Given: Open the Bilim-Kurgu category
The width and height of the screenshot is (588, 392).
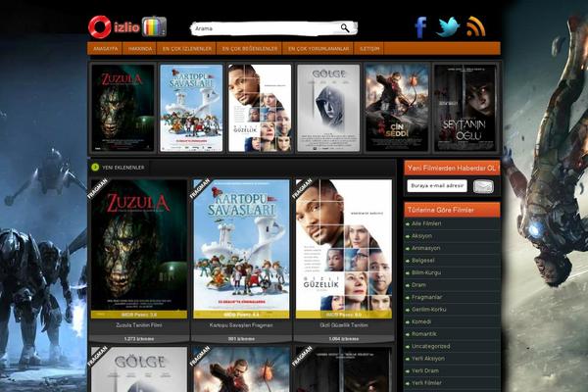Looking at the screenshot, I should point(426,272).
